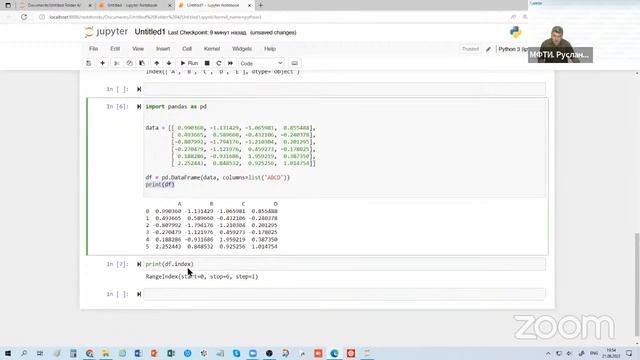Screen dimensions: 640x360
Task: Rename the notebook via the Untitled1 title
Action: pyautogui.click(x=150, y=32)
